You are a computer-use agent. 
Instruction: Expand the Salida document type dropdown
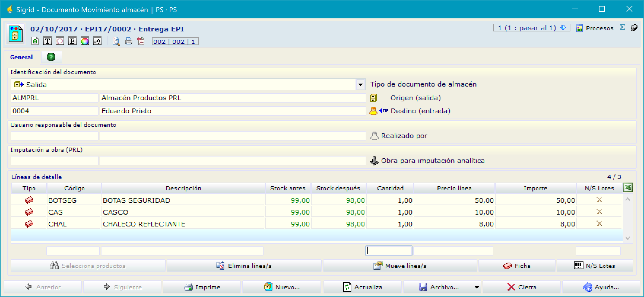pos(360,85)
